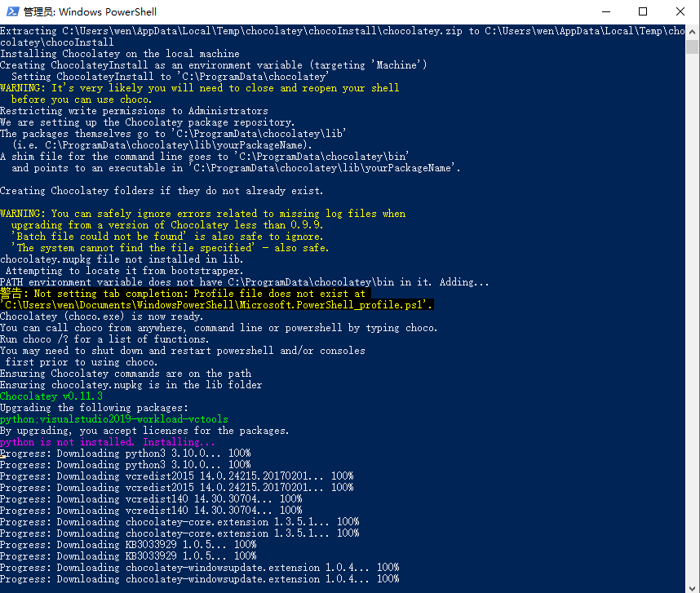Minimize the PowerShell window
Image resolution: width=700 pixels, height=593 pixels.
click(606, 11)
